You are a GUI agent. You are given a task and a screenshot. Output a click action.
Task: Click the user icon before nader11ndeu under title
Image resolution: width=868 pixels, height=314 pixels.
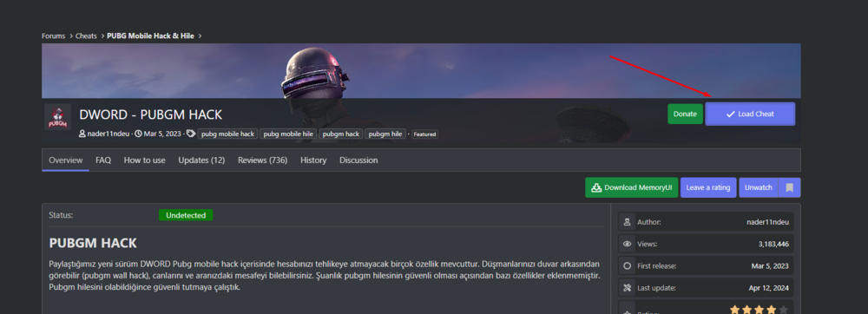click(82, 134)
